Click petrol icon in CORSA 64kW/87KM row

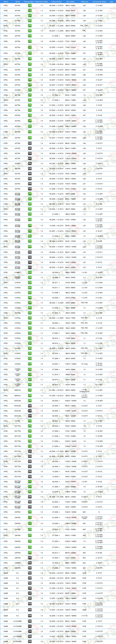point(30,298)
